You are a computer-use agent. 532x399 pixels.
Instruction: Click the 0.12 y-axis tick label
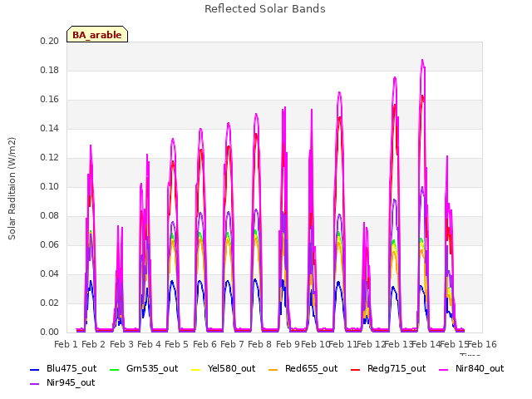pyautogui.click(x=50, y=158)
